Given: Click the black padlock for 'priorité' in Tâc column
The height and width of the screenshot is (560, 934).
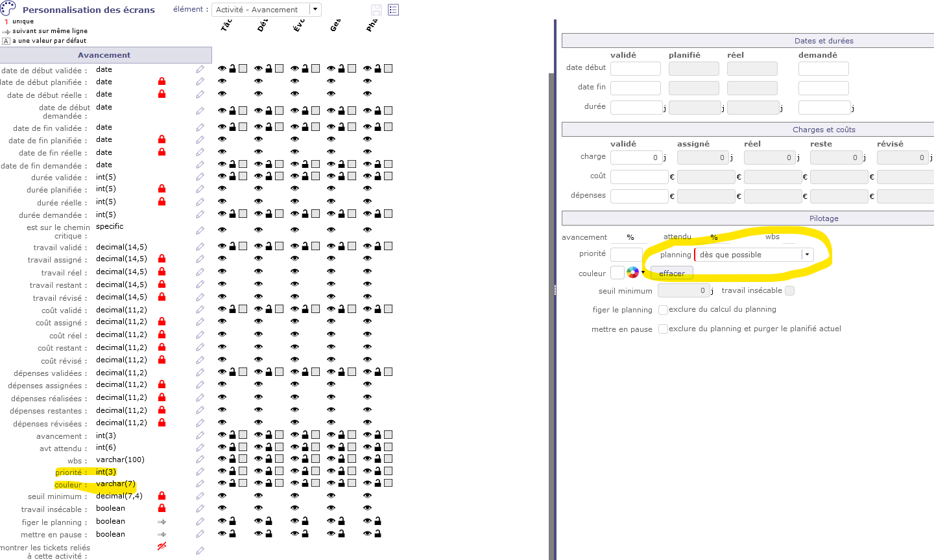Looking at the screenshot, I should pyautogui.click(x=232, y=471).
